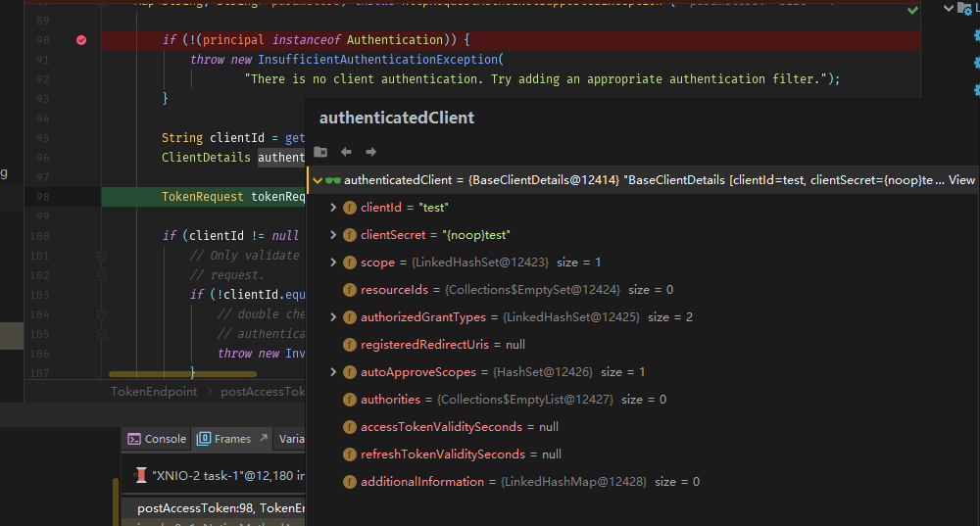Screen dimensions: 980x526
Task: Click the View link for authenticatedClient value
Action: [961, 180]
